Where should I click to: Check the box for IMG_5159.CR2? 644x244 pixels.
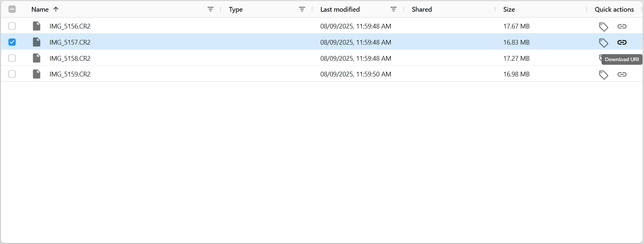12,74
